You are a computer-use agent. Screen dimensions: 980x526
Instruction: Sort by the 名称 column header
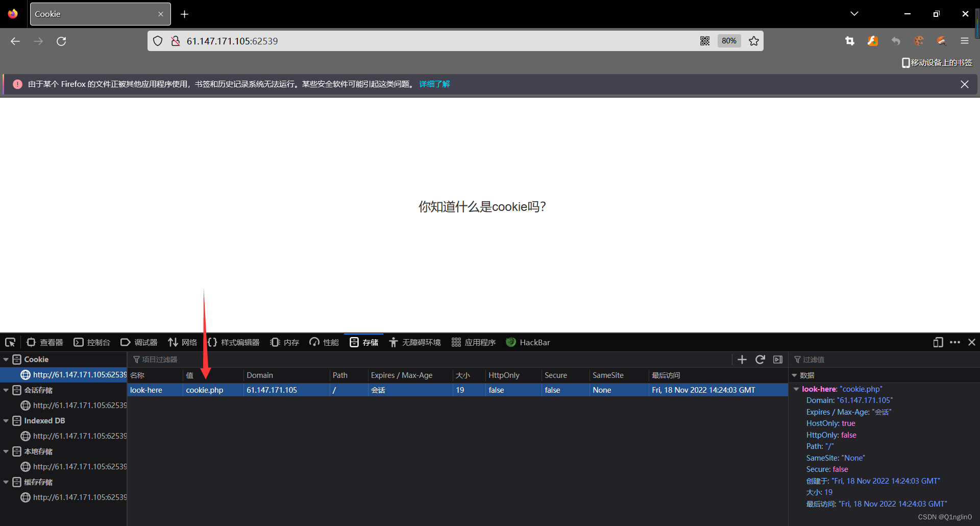point(155,375)
